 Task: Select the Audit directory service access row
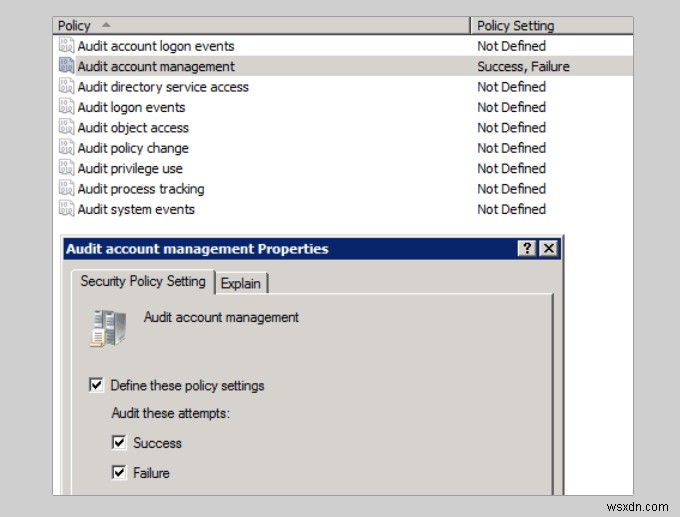tap(343, 86)
